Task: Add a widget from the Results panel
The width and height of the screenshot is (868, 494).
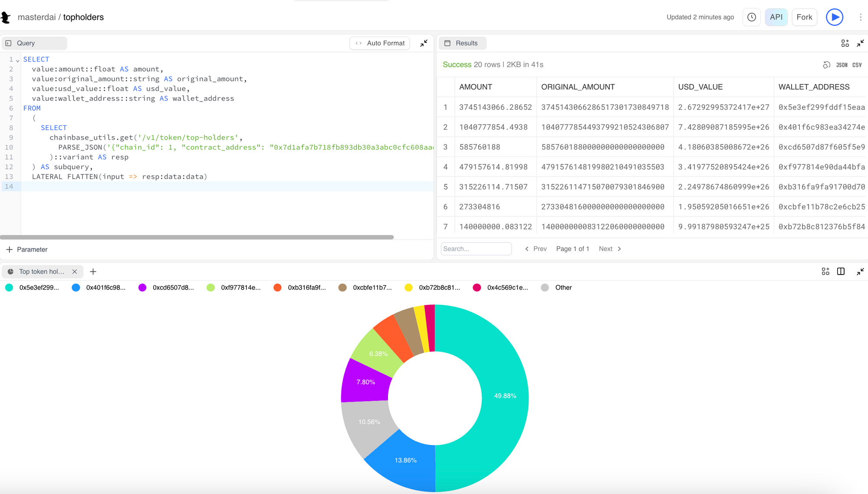Action: (845, 43)
